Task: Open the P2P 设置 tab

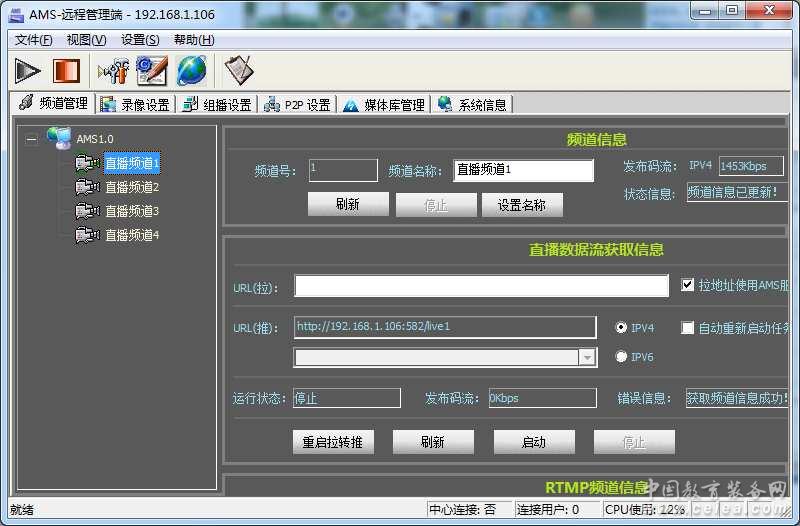Action: pos(298,104)
